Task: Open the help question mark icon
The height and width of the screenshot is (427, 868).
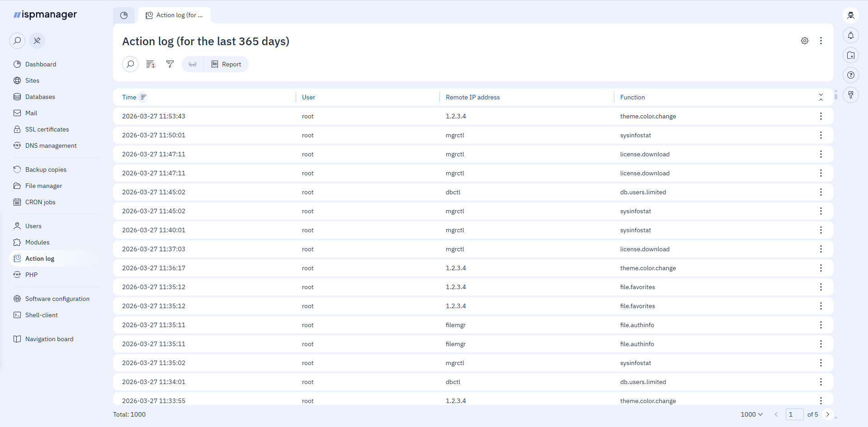Action: tap(851, 75)
